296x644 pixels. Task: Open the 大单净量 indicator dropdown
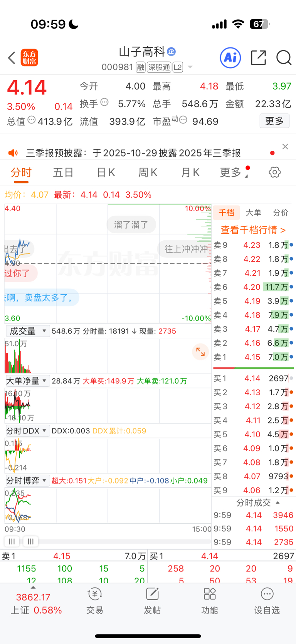click(28, 381)
